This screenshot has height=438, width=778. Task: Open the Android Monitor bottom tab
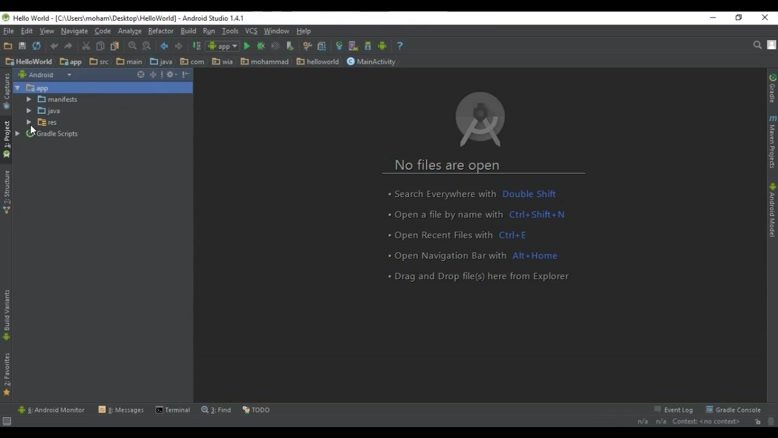point(51,410)
